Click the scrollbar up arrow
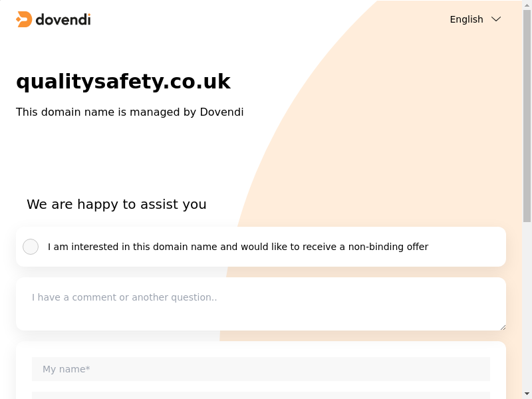Image resolution: width=532 pixels, height=399 pixels. pos(527,5)
